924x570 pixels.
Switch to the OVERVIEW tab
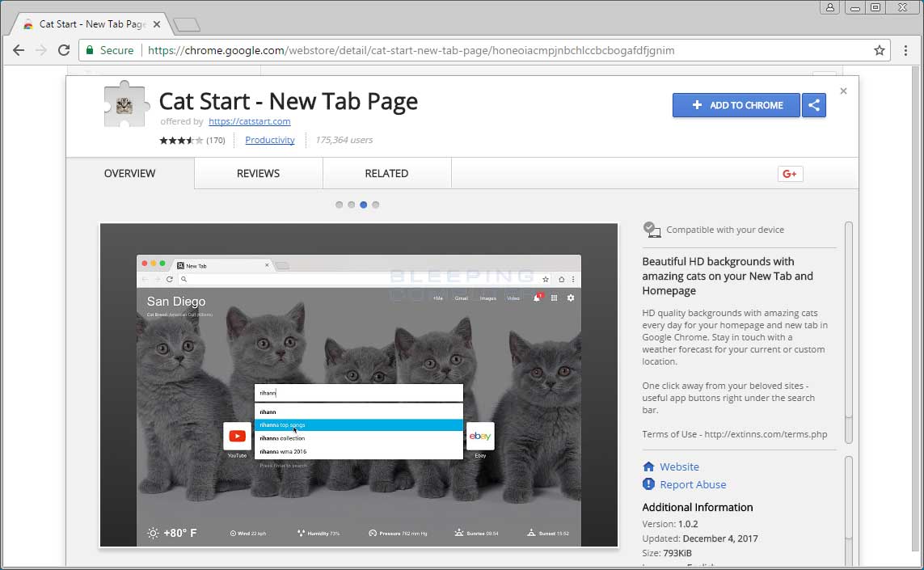tap(129, 173)
